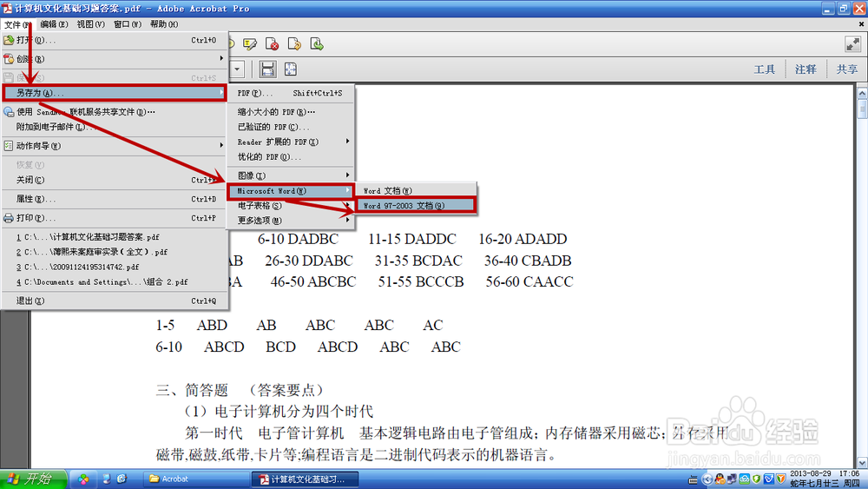Click the Open file folder icon in menu
868x489 pixels.
tap(9, 40)
